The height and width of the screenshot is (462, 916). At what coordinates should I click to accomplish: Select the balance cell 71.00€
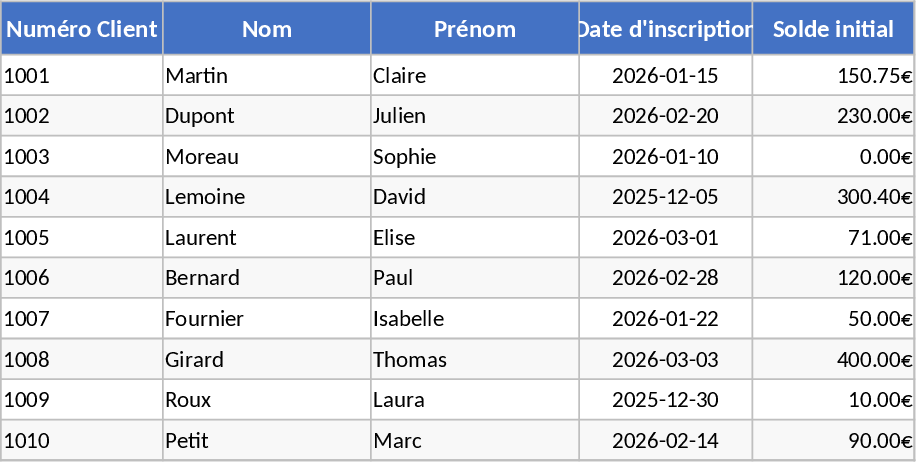(833, 238)
